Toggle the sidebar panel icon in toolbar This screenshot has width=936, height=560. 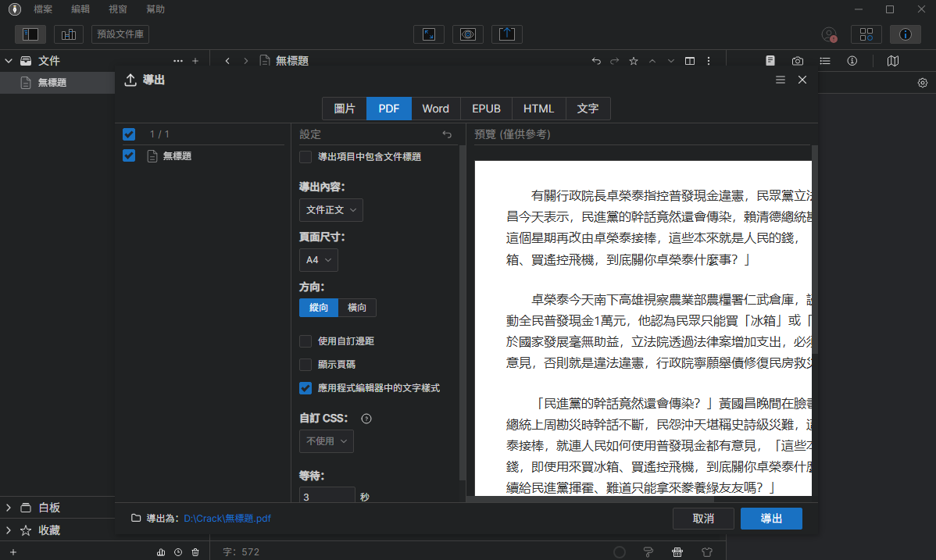(30, 34)
